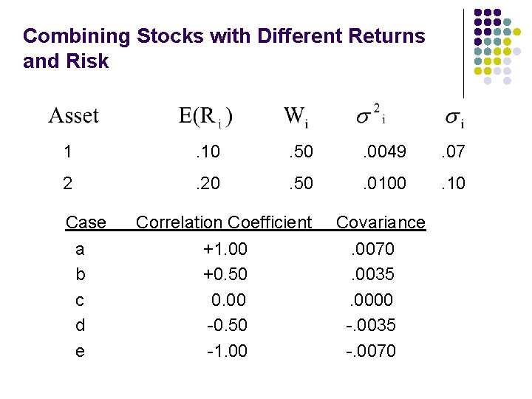This screenshot has width=532, height=399.
Task: Click case letter 'e' in the Case column
Action: 80,351
